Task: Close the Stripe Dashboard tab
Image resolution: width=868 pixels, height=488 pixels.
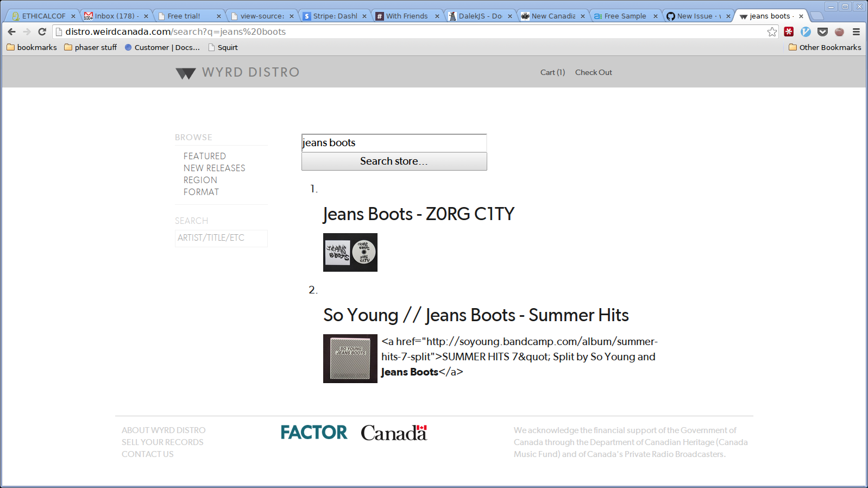Action: coord(364,16)
